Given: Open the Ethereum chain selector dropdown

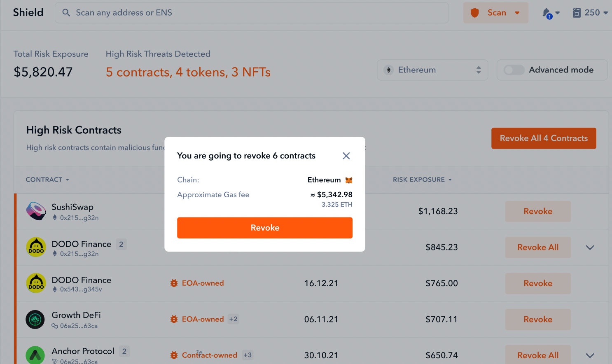Looking at the screenshot, I should point(432,70).
